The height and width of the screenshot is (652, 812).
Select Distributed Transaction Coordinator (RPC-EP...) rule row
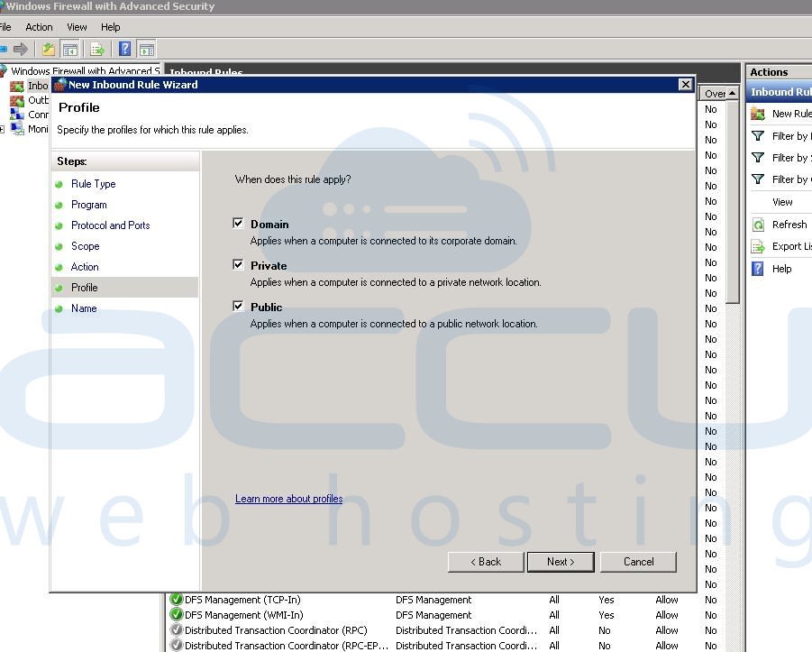(447, 646)
